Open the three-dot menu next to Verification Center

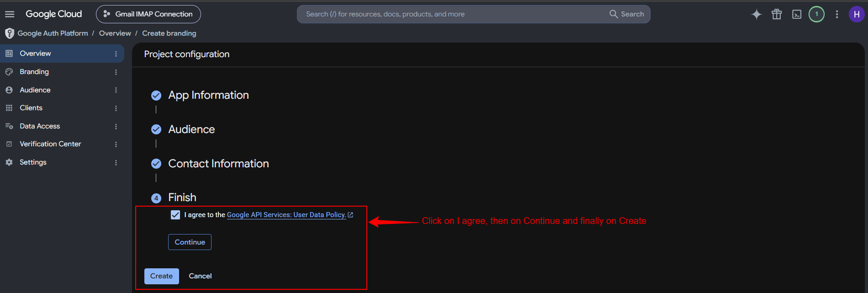point(116,144)
